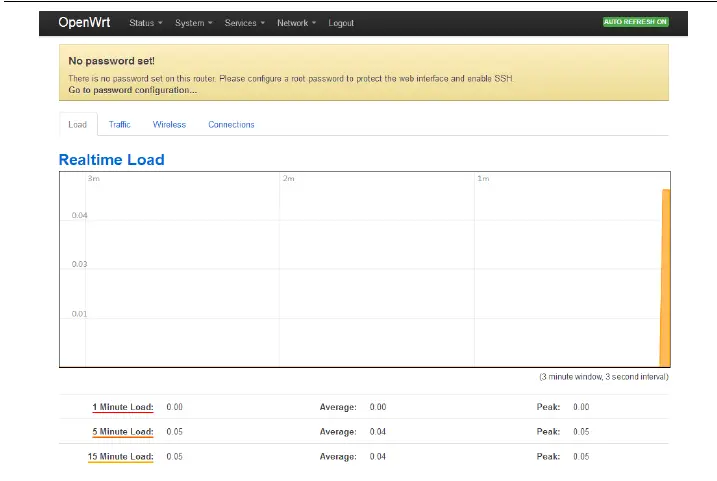
Task: Click the OpenWrt brand logo
Action: point(84,22)
